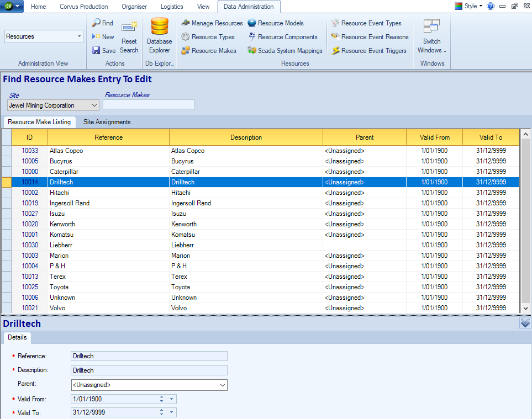Sort by the Reference column header
This screenshot has width=532, height=419.
click(x=109, y=137)
